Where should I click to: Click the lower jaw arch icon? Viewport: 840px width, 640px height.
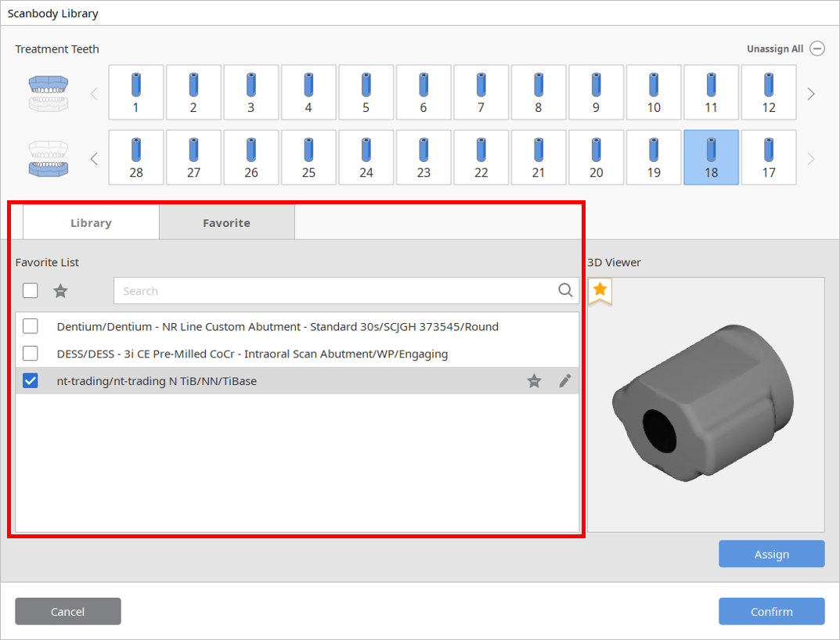(x=49, y=159)
